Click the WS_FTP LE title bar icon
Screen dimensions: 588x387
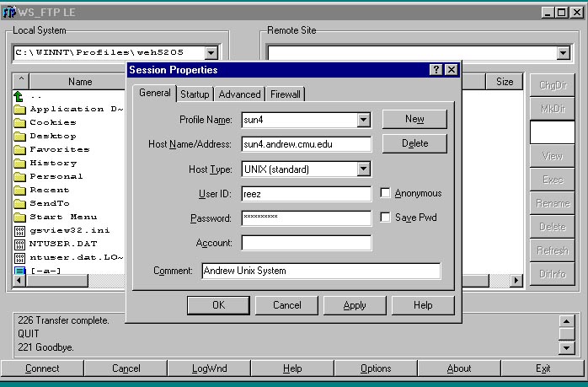pyautogui.click(x=9, y=13)
